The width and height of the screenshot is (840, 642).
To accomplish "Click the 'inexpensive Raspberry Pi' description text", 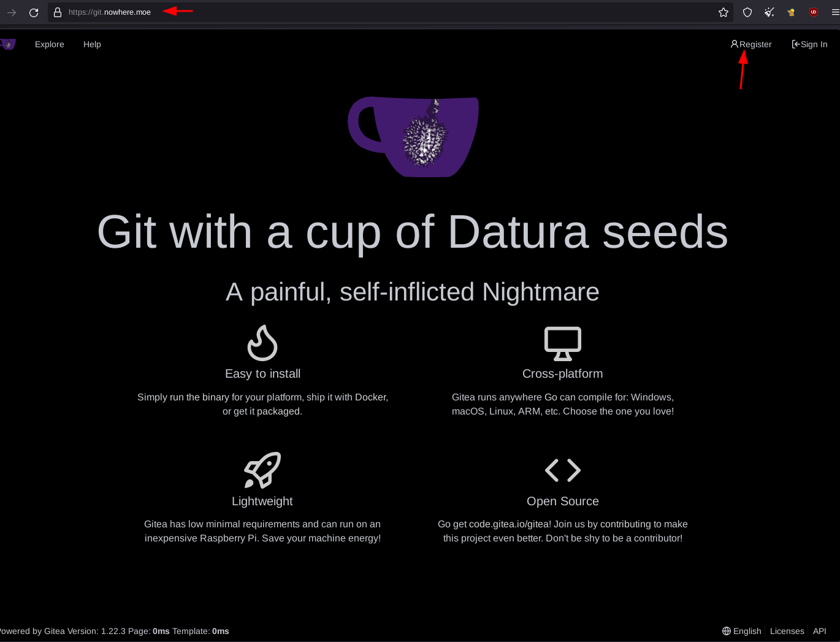I will [x=262, y=531].
